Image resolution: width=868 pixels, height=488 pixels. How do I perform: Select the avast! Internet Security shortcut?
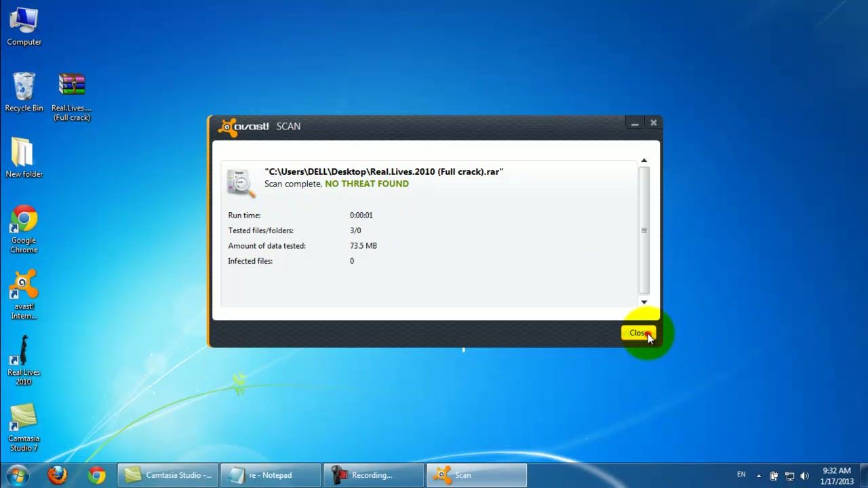pos(24,295)
